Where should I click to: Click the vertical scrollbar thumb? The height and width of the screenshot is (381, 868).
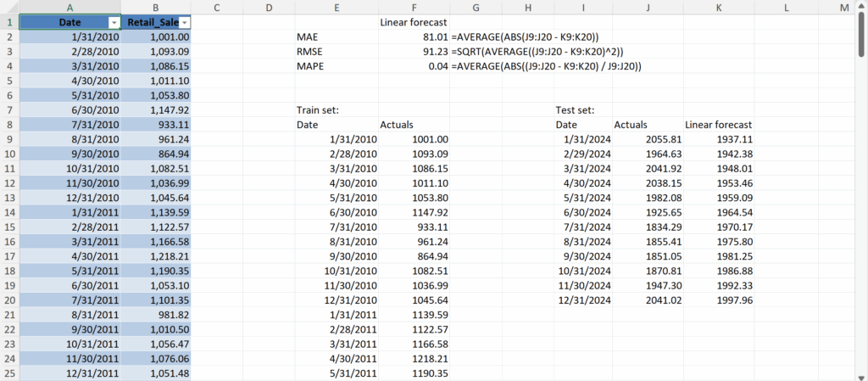coord(861,38)
